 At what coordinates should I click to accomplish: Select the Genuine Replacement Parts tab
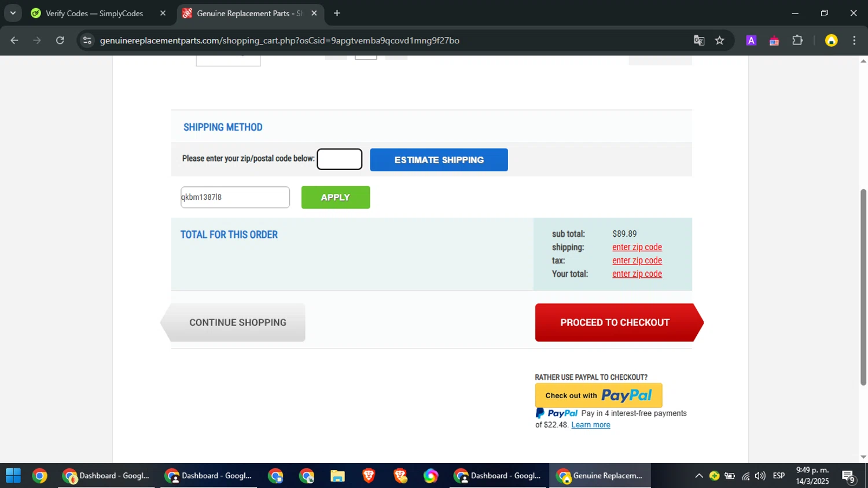[x=249, y=13]
